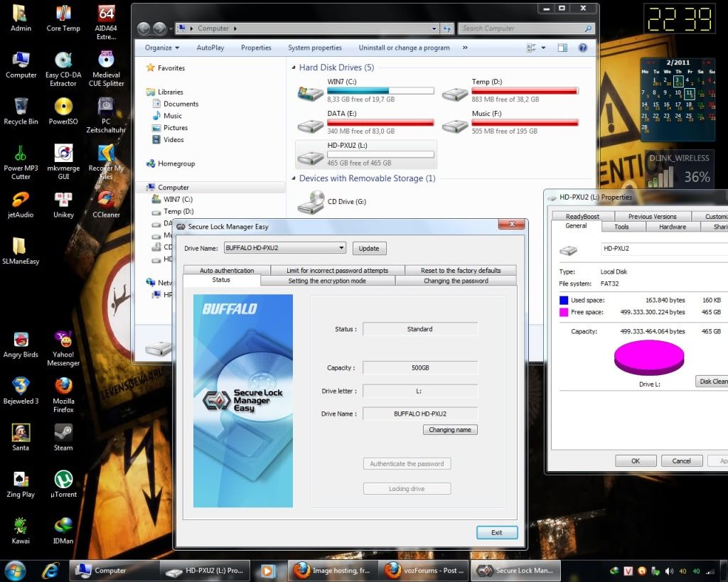Click the AutoPlay toolbar button
This screenshot has height=582, width=728.
tap(210, 48)
